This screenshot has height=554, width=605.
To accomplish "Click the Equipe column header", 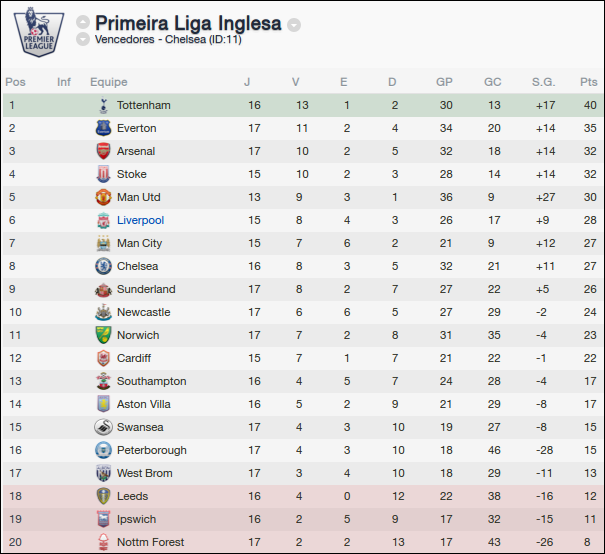I will [x=108, y=82].
